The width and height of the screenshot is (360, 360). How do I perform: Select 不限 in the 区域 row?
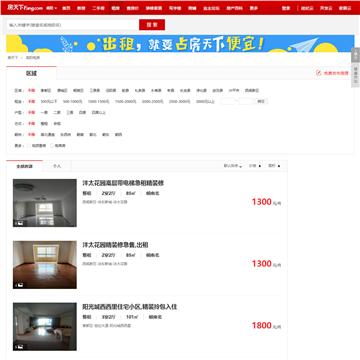31,90
